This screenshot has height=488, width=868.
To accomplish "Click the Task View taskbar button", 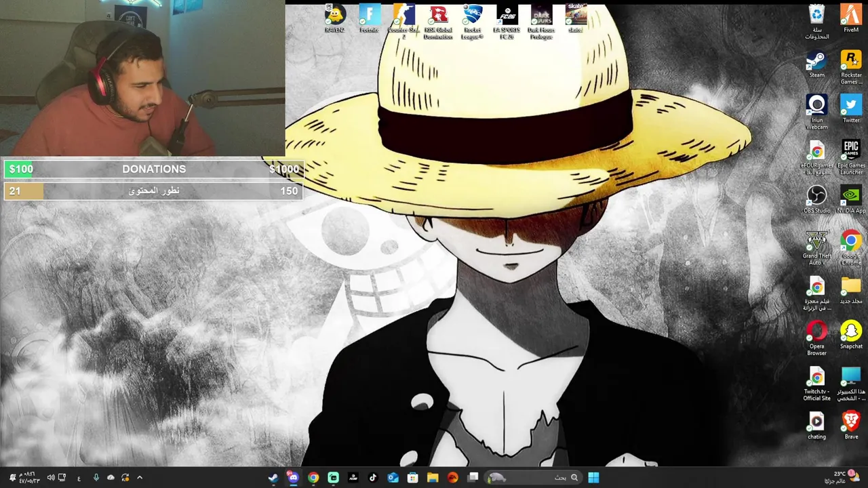I will pyautogui.click(x=473, y=477).
